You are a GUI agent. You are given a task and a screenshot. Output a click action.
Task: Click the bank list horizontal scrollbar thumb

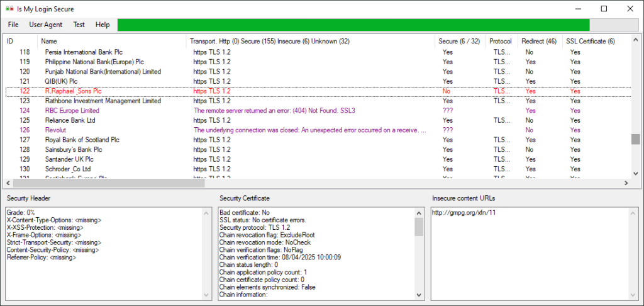coord(109,183)
